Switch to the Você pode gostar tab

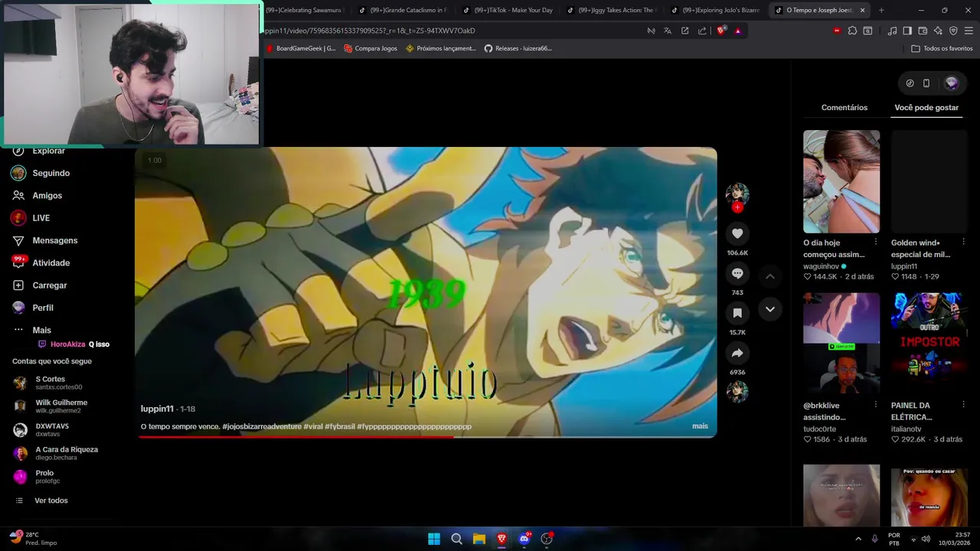(926, 107)
